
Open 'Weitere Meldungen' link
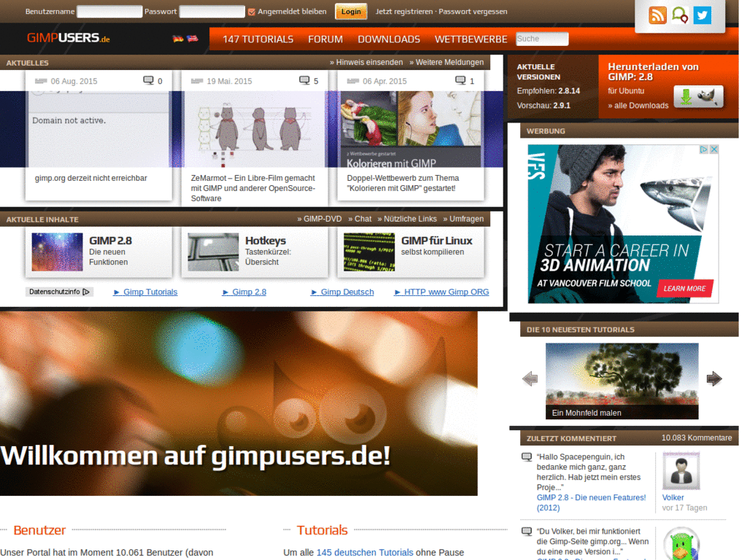(x=446, y=63)
